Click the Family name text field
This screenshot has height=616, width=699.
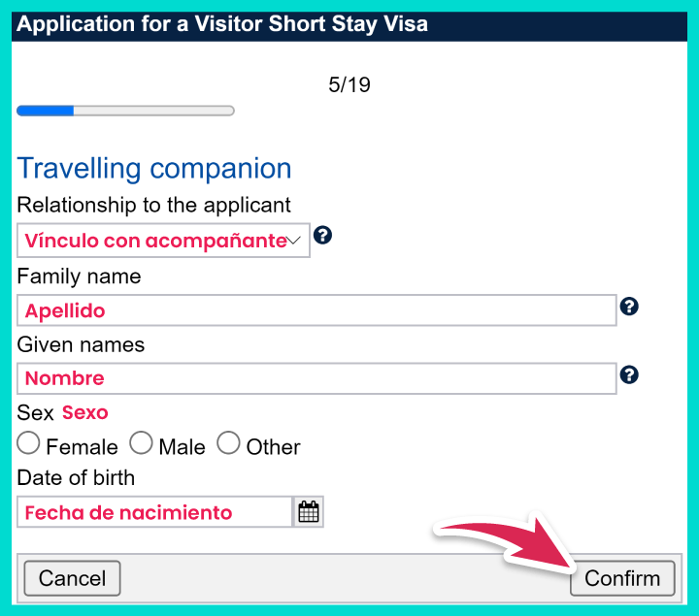(x=316, y=310)
